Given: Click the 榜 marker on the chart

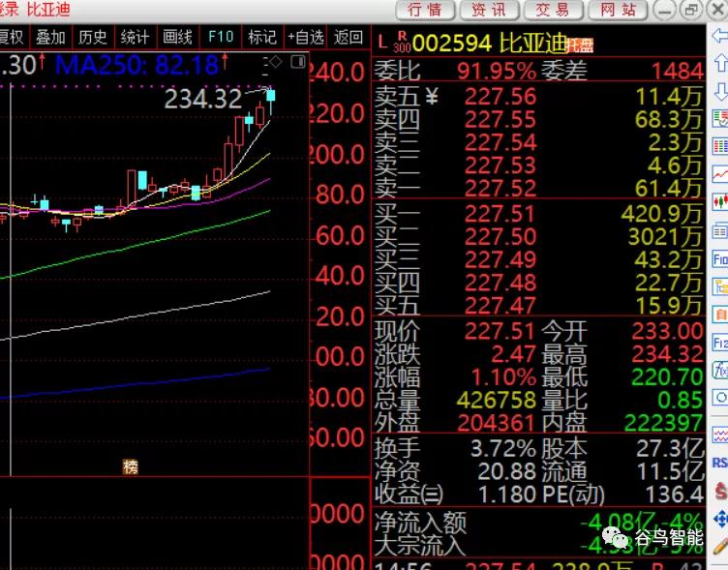Looking at the screenshot, I should pyautogui.click(x=131, y=466).
